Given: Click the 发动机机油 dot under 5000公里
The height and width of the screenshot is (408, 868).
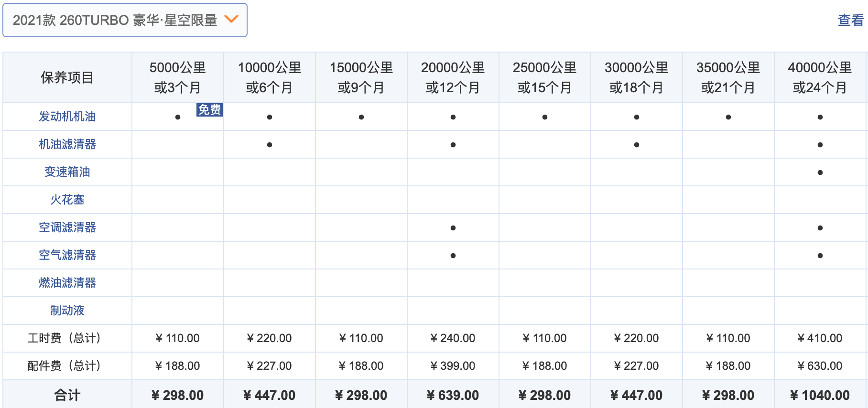Looking at the screenshot, I should coord(178,117).
